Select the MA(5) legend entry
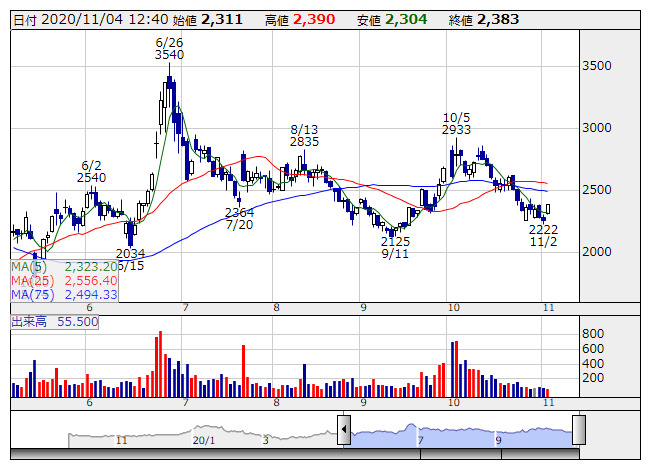653x470 pixels. (x=63, y=267)
